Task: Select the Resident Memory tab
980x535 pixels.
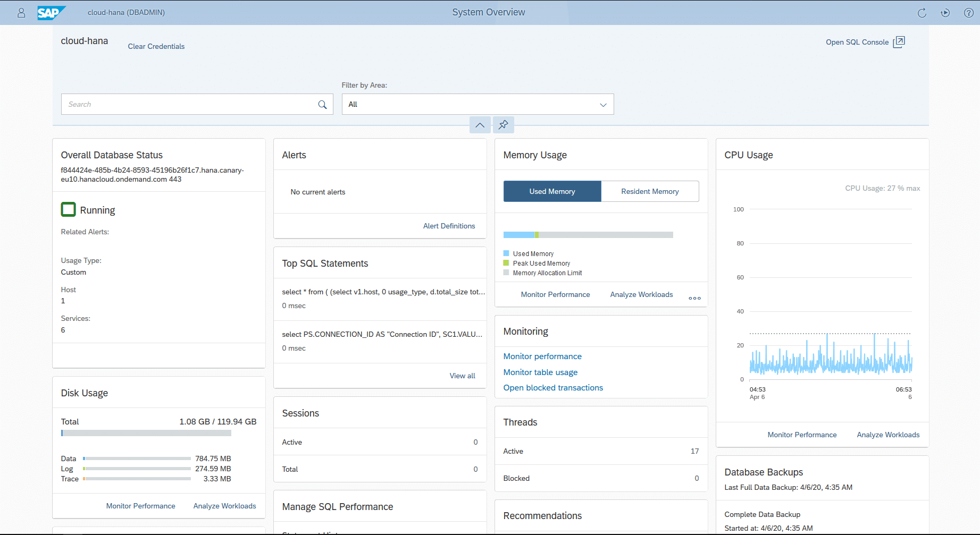Action: pos(650,191)
